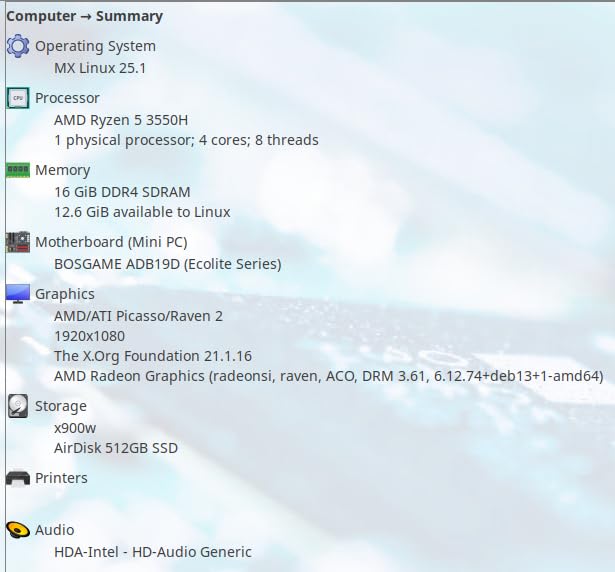Click the Graphics monitor icon
Image resolution: width=615 pixels, height=572 pixels.
click(x=17, y=294)
